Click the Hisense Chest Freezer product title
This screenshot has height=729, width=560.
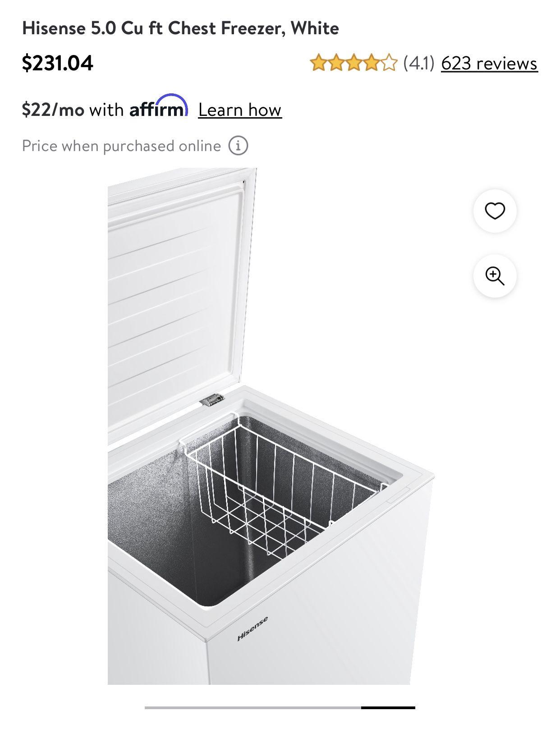point(180,28)
